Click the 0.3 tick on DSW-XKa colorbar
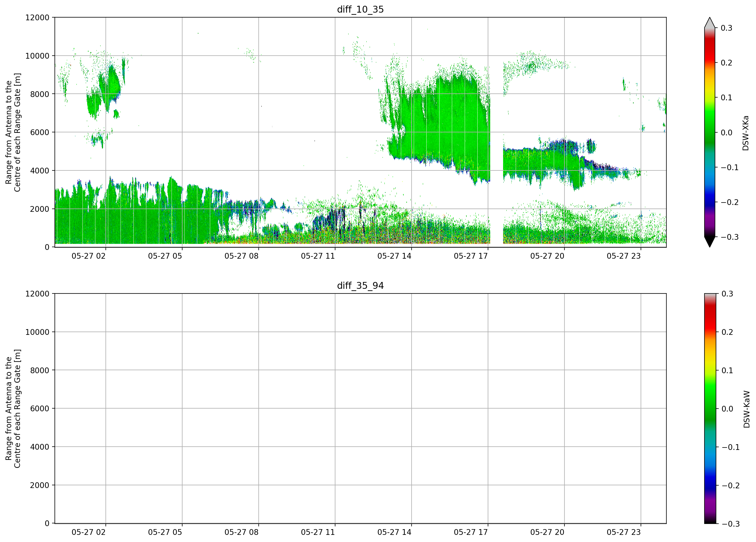The image size is (756, 542). pos(726,28)
